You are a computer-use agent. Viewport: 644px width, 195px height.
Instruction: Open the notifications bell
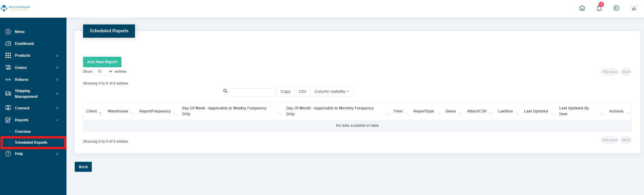[x=599, y=8]
